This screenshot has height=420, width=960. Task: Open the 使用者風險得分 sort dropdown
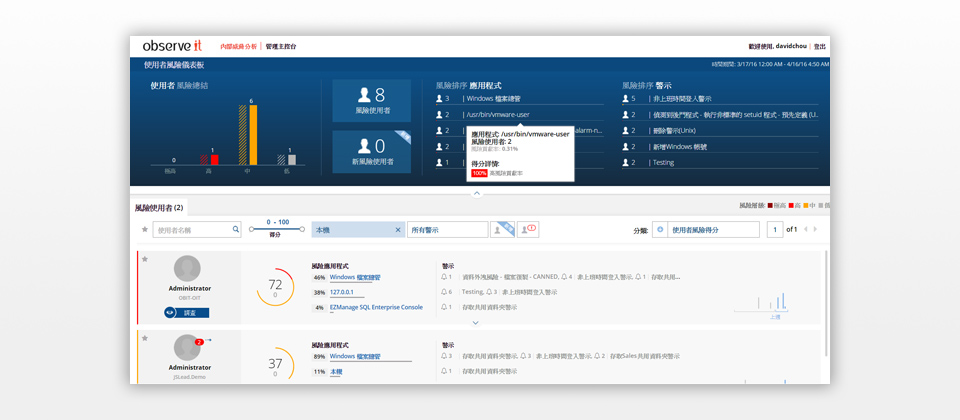pyautogui.click(x=710, y=230)
